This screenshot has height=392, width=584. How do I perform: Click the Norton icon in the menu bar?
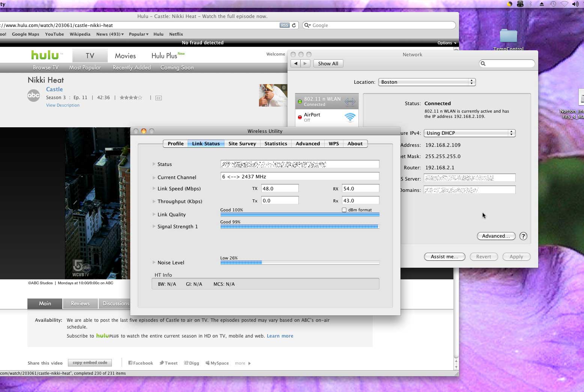point(509,4)
